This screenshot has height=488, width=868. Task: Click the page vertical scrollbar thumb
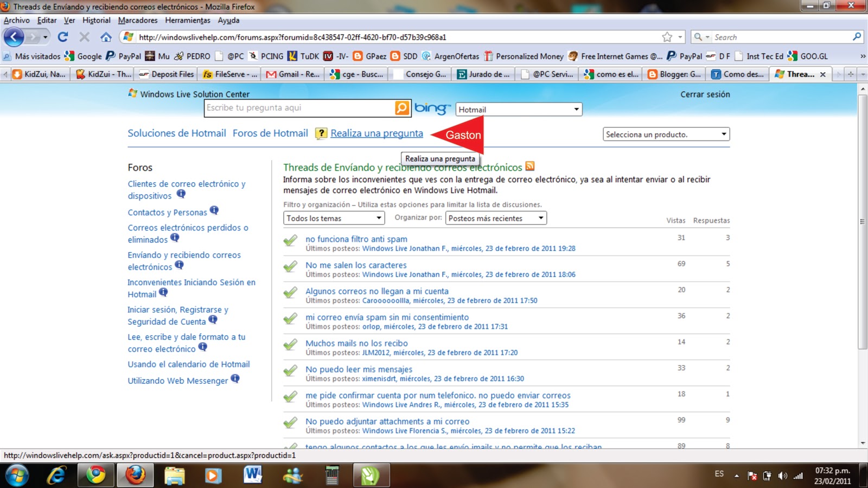(x=862, y=222)
